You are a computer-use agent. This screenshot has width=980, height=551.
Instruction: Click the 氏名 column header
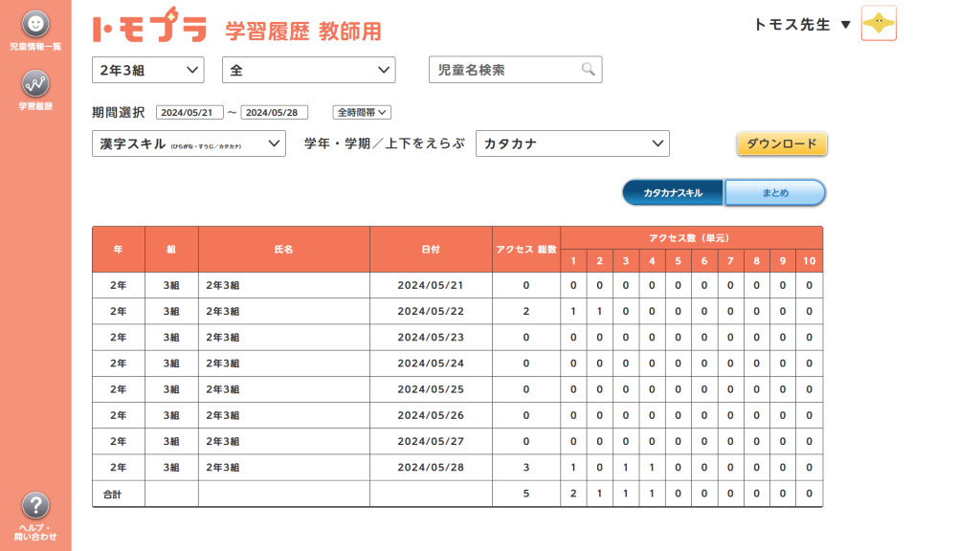pos(284,250)
